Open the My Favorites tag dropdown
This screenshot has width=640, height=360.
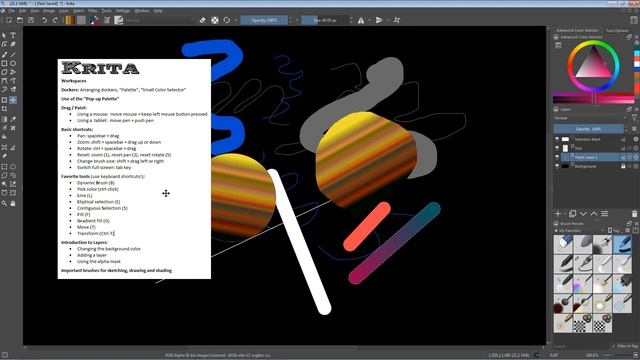(579, 231)
